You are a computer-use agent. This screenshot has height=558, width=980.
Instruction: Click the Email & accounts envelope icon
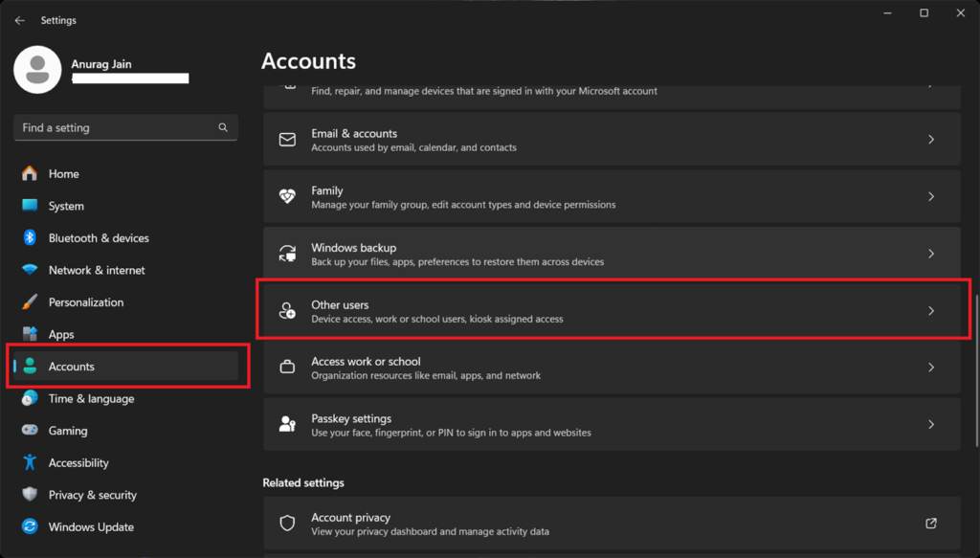pyautogui.click(x=287, y=140)
